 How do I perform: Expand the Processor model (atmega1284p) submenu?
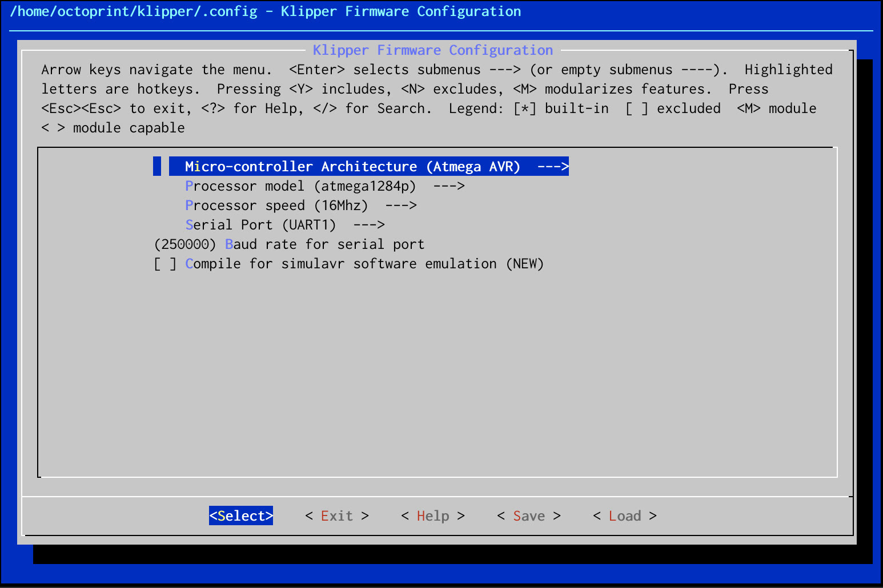point(324,186)
